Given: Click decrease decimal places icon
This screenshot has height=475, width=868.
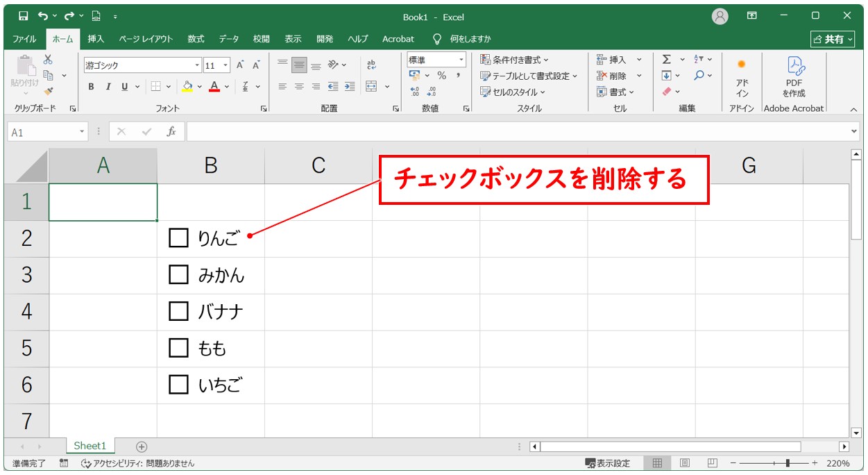Looking at the screenshot, I should pos(432,92).
